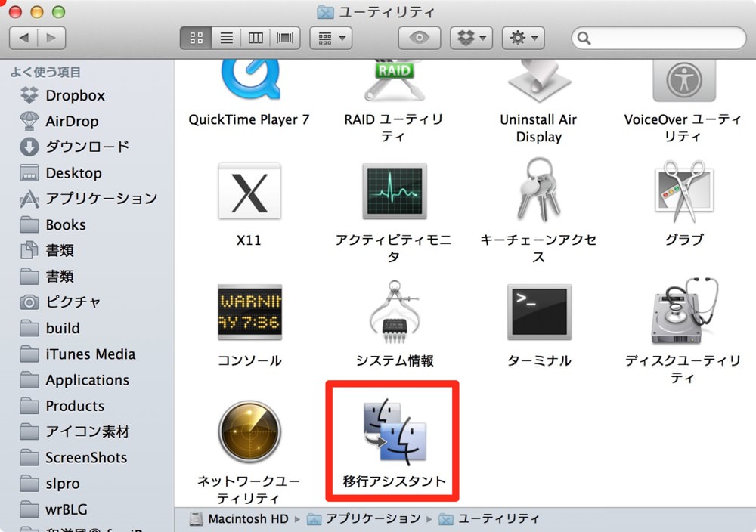Click the よく使う項目 sidebar heading

coord(46,73)
